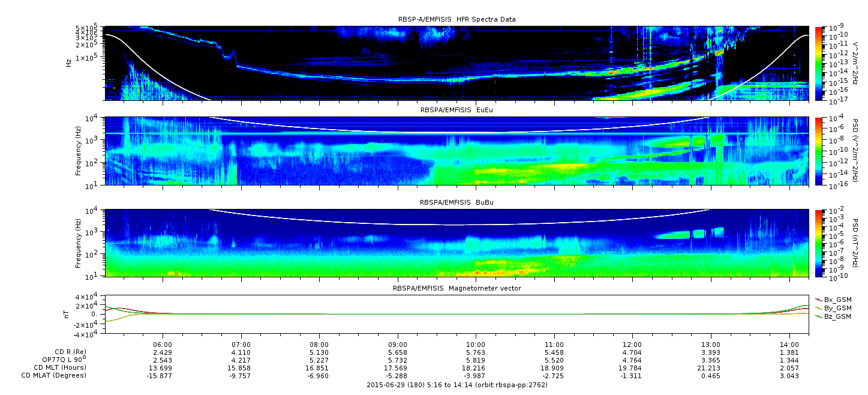This screenshot has height=395, width=868.
Task: Select the 14:00 time tick label
Action: coord(789,345)
